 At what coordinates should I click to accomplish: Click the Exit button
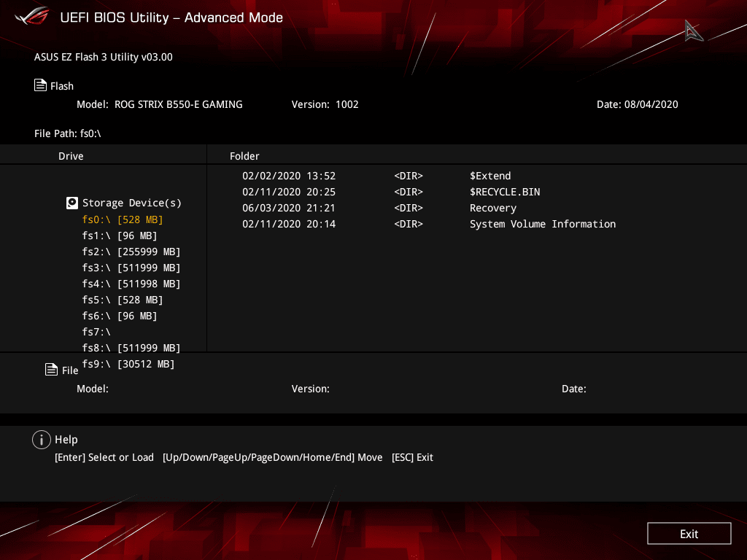click(x=689, y=534)
